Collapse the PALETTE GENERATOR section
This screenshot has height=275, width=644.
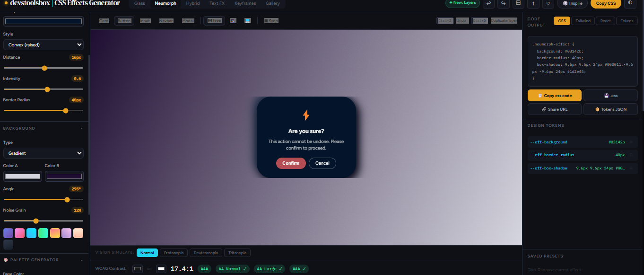pos(81,260)
